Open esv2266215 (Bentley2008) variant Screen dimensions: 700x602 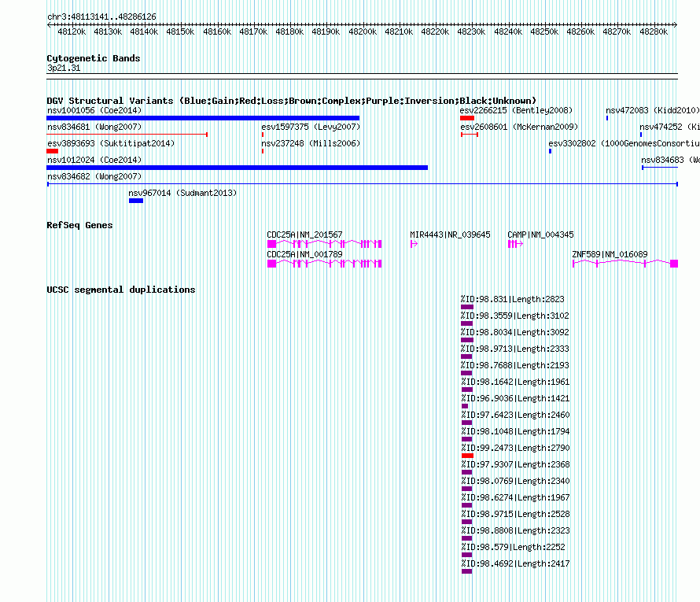tap(516, 110)
